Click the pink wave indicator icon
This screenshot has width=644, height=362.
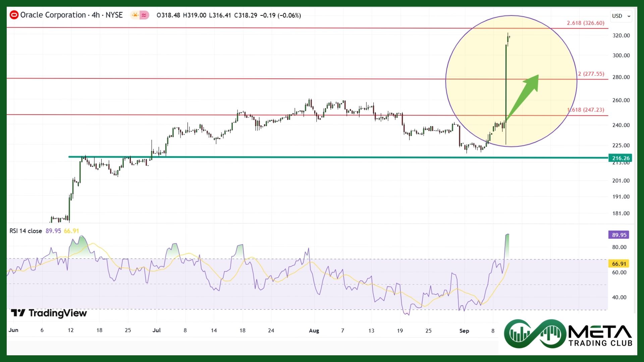coord(144,15)
